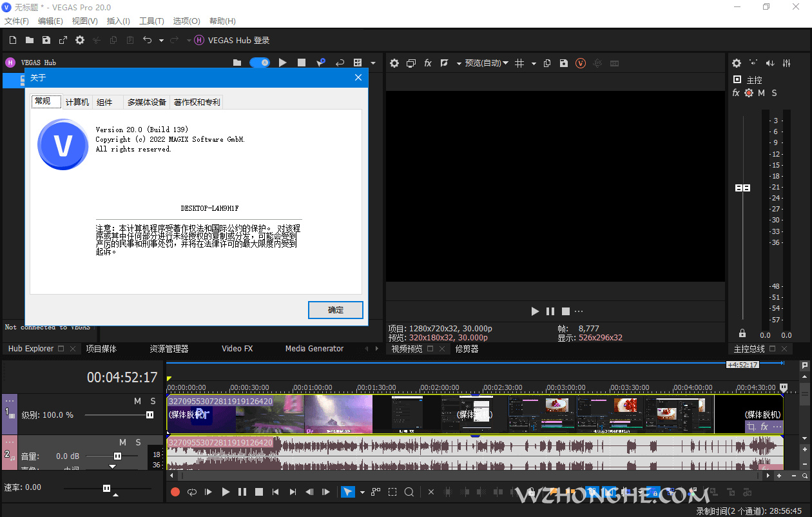Image resolution: width=812 pixels, height=517 pixels.
Task: Click the Record button in the transport
Action: 174,492
